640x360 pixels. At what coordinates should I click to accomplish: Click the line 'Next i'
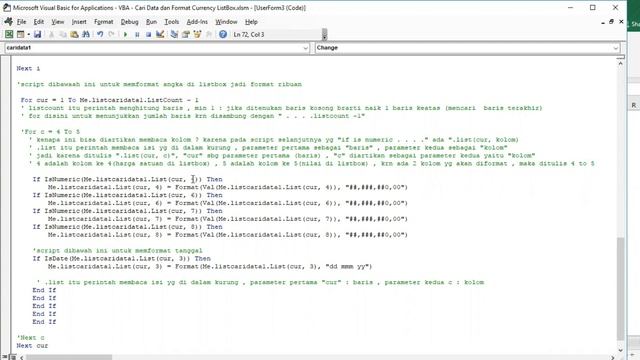coord(28,68)
